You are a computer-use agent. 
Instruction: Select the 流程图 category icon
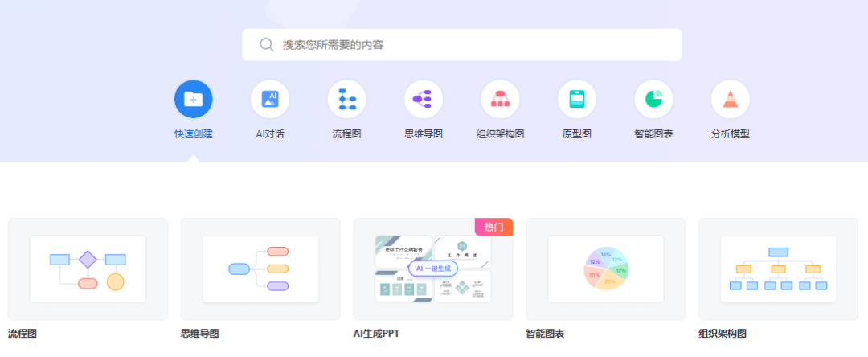click(346, 100)
